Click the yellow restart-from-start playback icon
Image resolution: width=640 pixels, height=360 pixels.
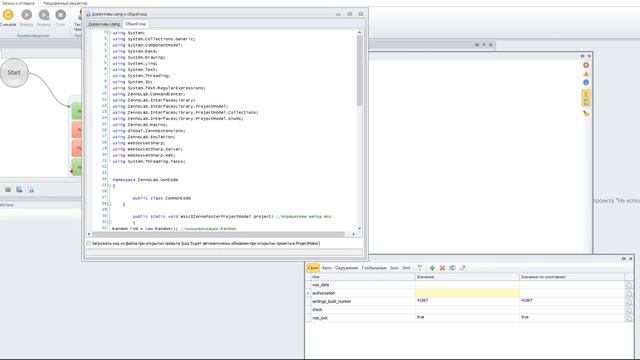[8, 15]
